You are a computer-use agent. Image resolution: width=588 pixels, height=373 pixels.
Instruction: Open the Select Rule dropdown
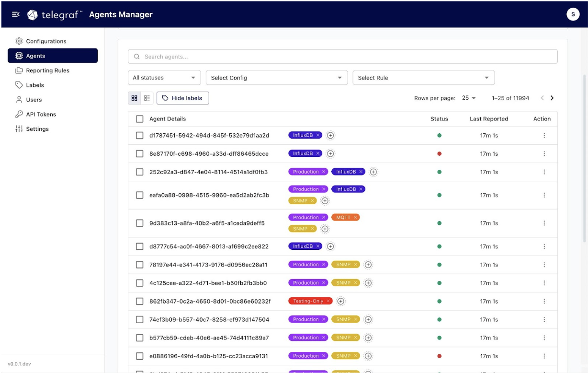pos(424,78)
